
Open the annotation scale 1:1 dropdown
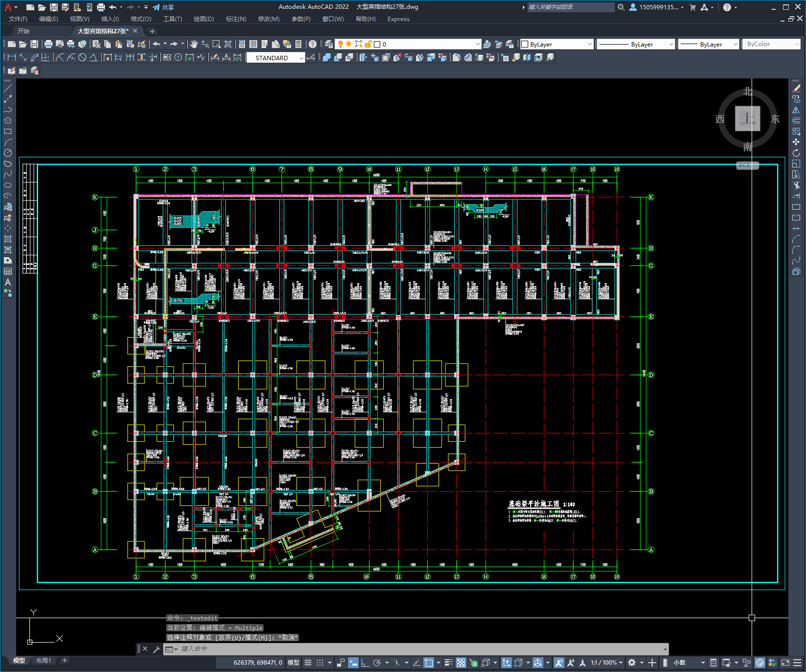click(x=607, y=663)
